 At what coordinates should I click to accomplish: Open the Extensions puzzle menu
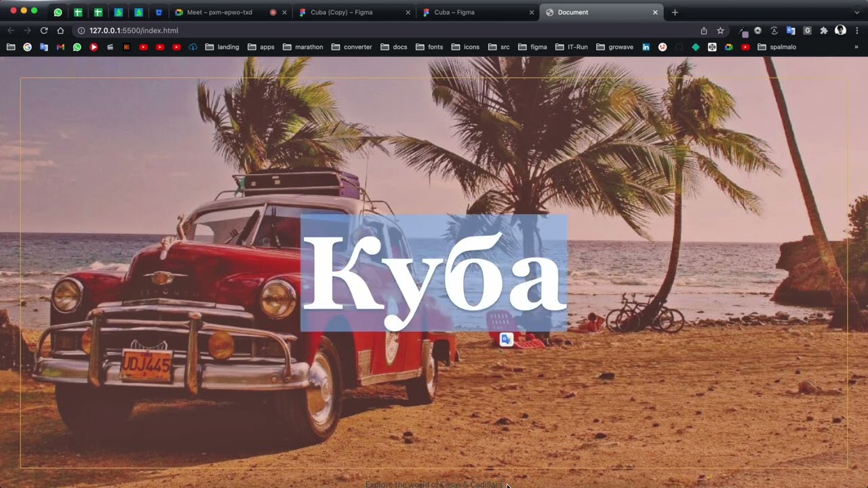pos(824,30)
